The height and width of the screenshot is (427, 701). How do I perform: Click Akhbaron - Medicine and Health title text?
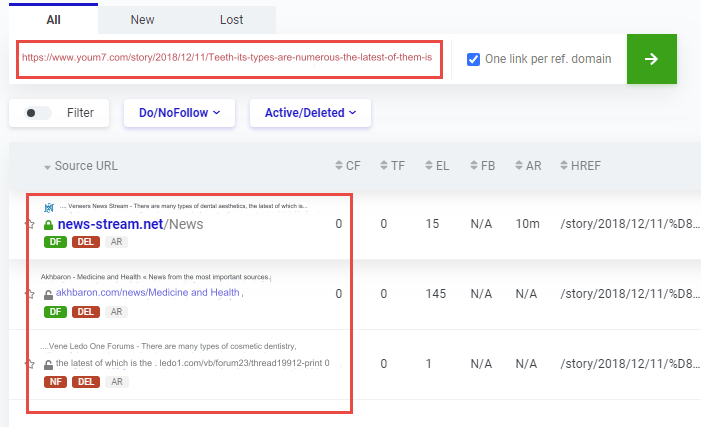[x=155, y=277]
